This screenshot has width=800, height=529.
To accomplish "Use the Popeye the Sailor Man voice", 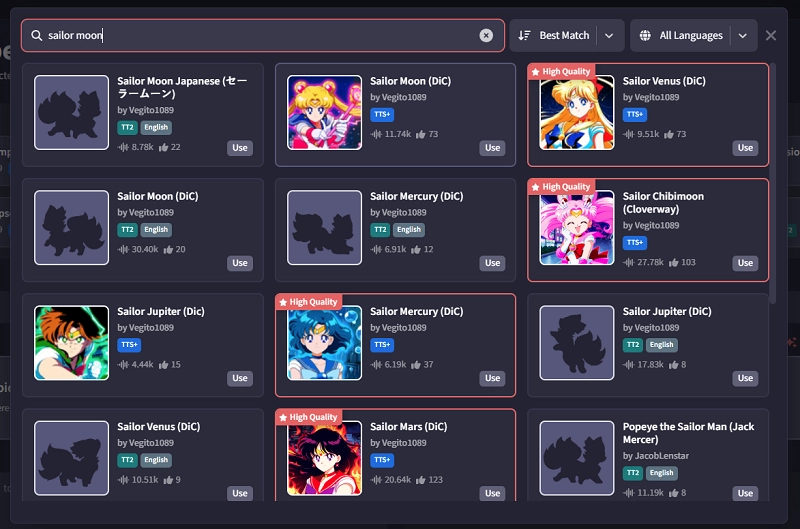I will (x=745, y=493).
